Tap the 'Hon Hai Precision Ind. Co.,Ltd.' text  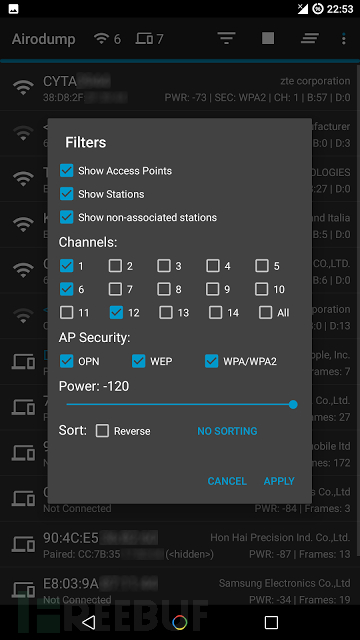click(280, 538)
